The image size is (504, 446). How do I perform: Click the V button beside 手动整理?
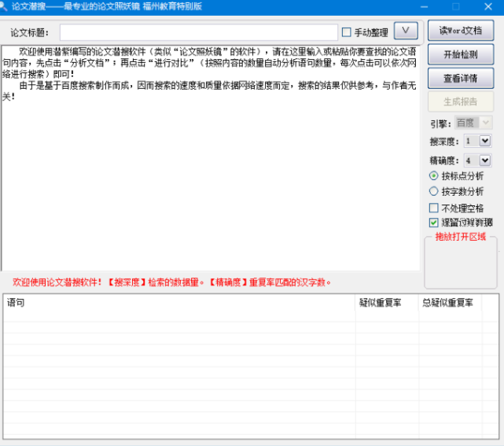click(x=406, y=31)
